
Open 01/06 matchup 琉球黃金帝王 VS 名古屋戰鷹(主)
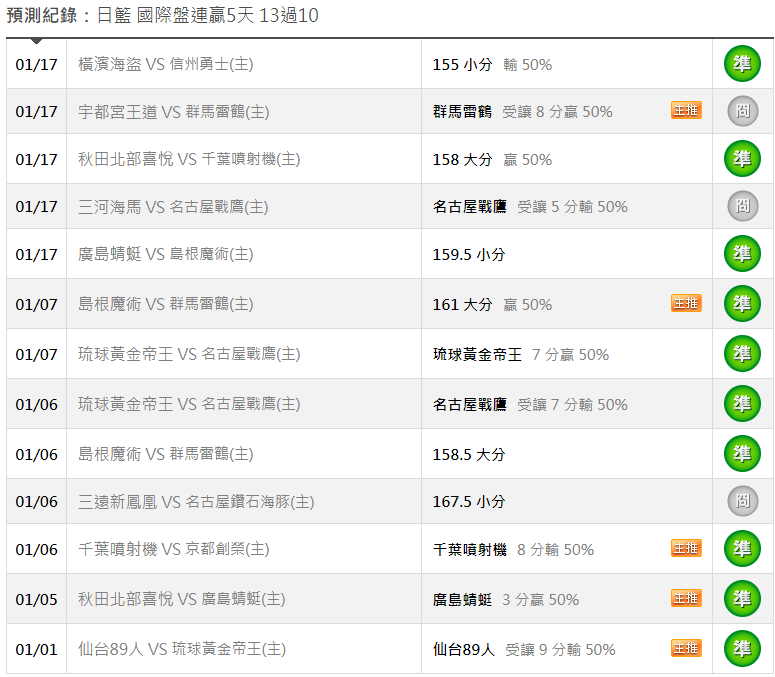(189, 404)
